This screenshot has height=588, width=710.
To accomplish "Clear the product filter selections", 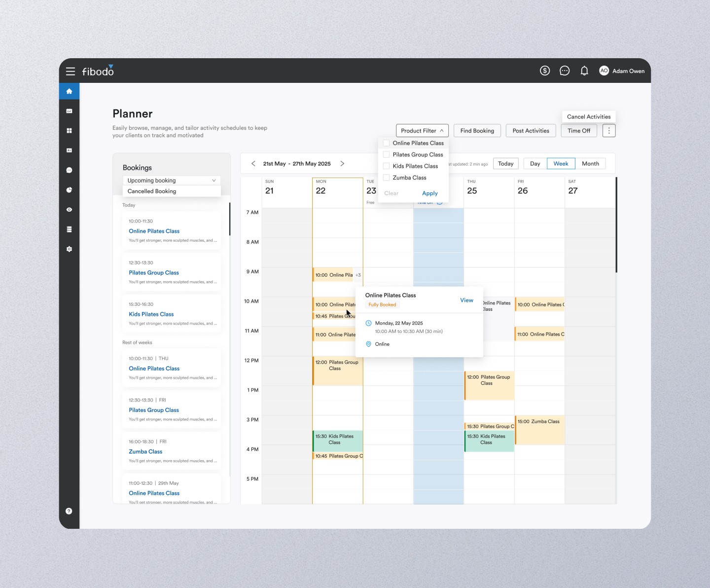I will pyautogui.click(x=391, y=193).
